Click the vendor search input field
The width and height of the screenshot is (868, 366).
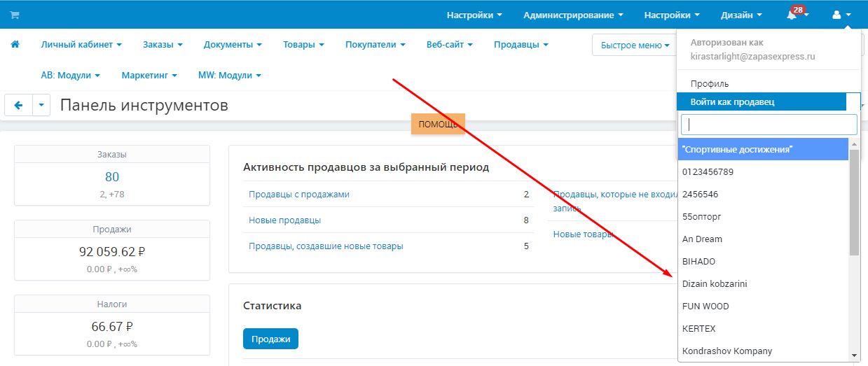pyautogui.click(x=769, y=125)
